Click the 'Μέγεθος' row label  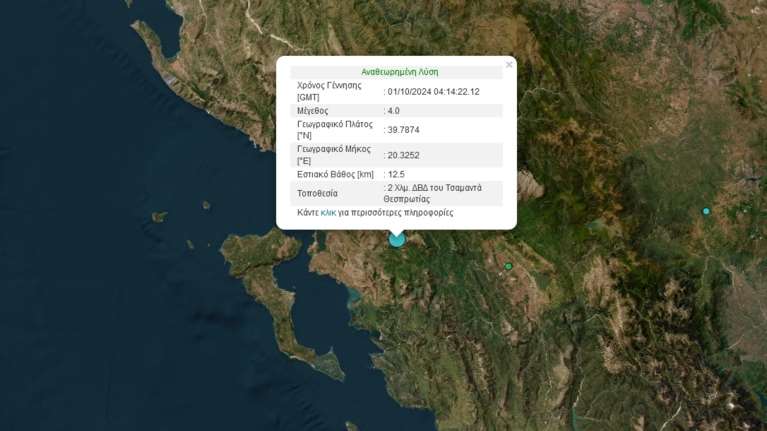(x=313, y=111)
